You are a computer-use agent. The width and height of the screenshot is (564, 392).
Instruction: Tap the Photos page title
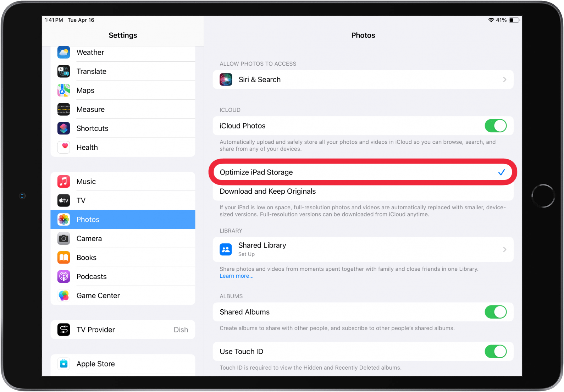363,35
